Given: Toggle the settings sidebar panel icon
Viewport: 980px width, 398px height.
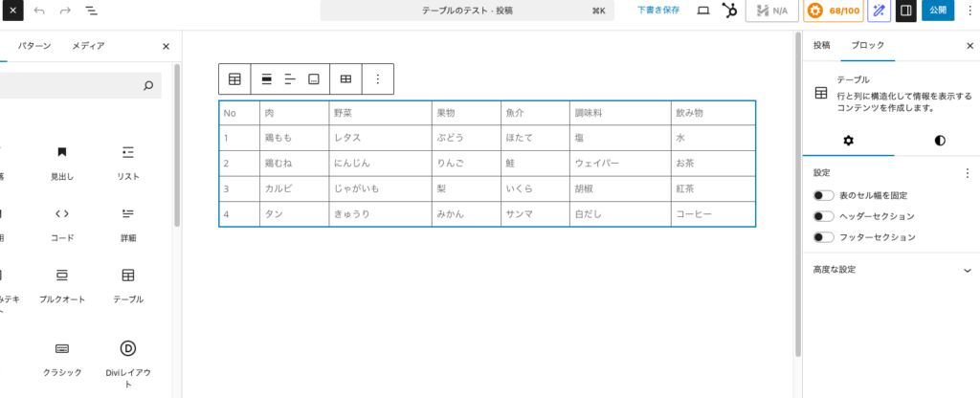Looking at the screenshot, I should pos(905,11).
